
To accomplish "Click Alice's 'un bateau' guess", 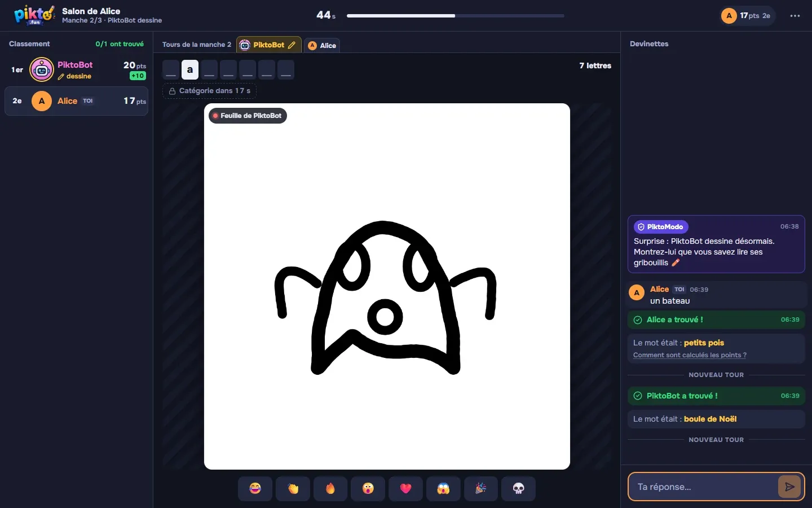I will pos(670,301).
